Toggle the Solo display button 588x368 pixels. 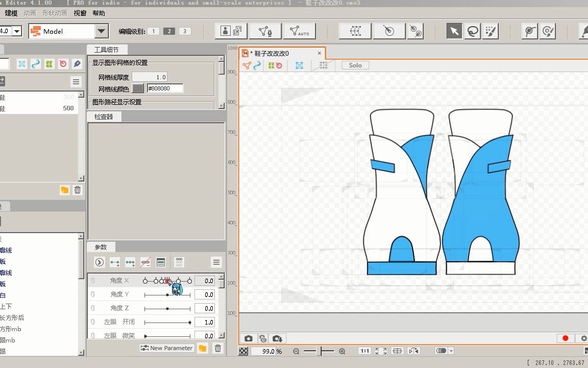point(355,65)
